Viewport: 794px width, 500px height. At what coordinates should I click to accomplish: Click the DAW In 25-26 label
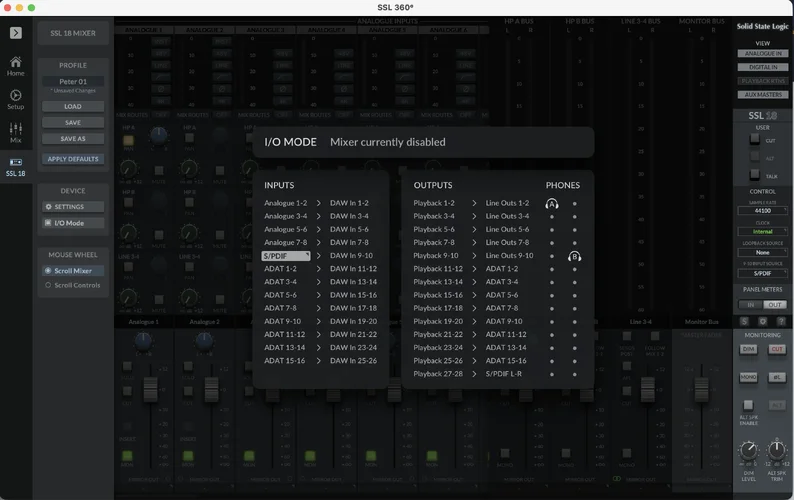coord(353,361)
